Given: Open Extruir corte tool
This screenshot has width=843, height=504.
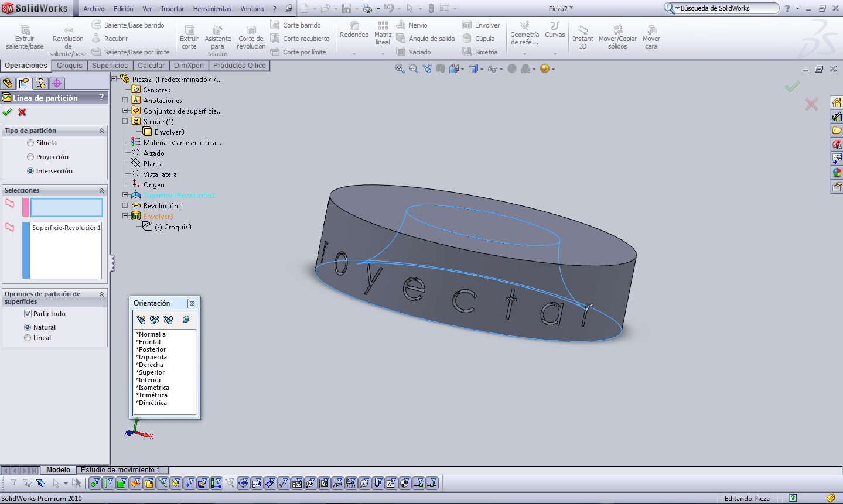Looking at the screenshot, I should 189,37.
